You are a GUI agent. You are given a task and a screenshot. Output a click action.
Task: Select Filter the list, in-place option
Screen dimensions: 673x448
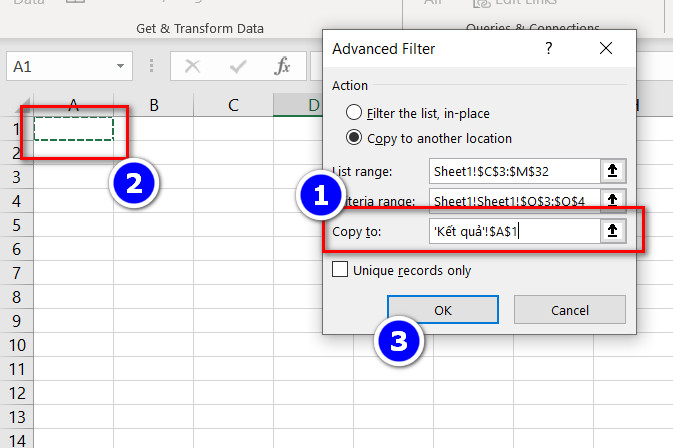(354, 112)
